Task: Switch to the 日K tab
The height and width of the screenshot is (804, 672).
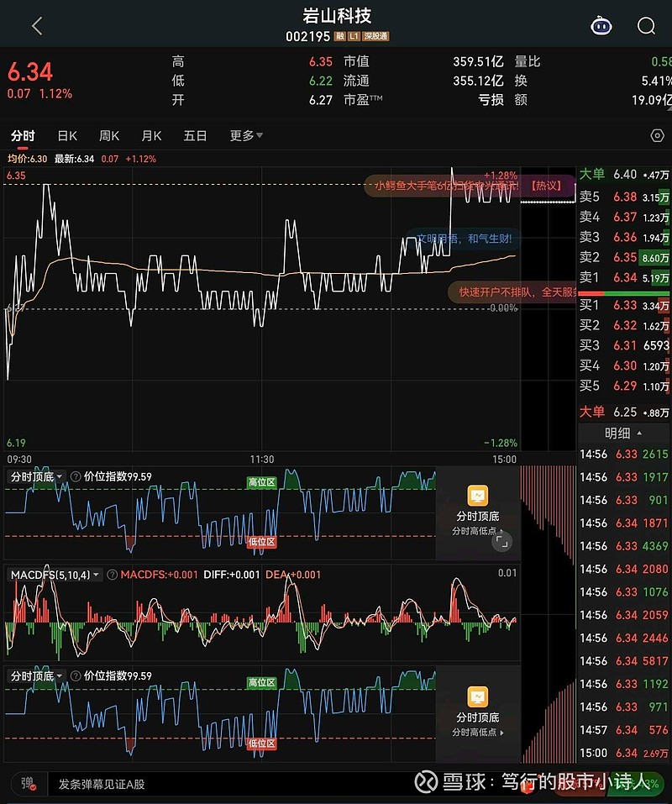Action: tap(67, 136)
